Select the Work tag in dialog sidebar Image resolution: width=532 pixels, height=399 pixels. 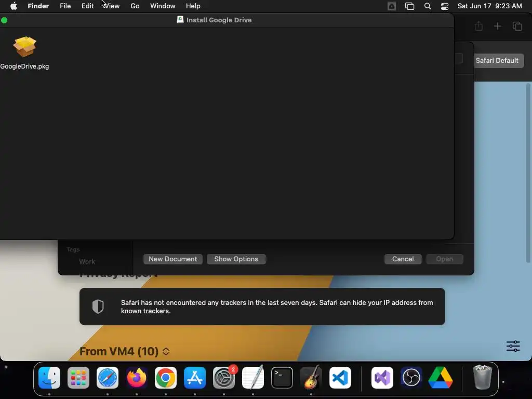click(x=87, y=262)
